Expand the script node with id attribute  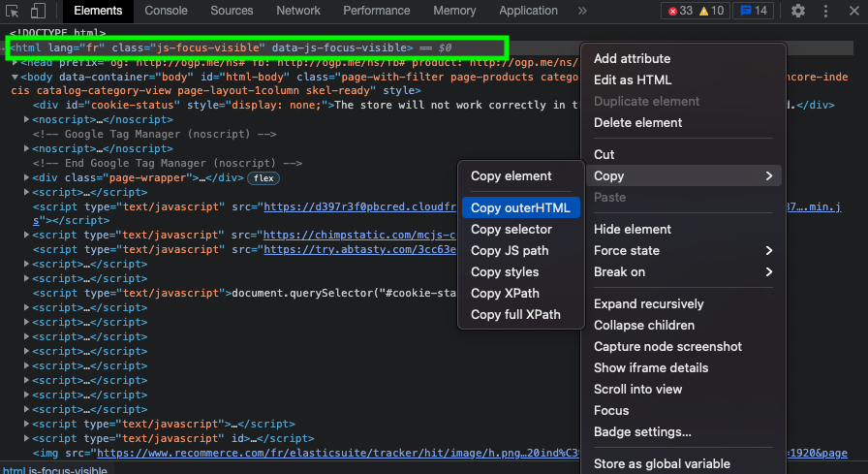click(x=26, y=438)
